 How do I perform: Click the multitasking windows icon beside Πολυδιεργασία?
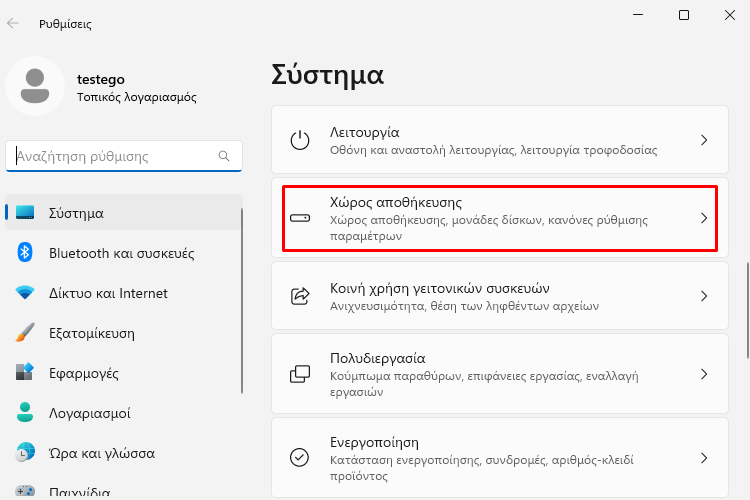(300, 374)
